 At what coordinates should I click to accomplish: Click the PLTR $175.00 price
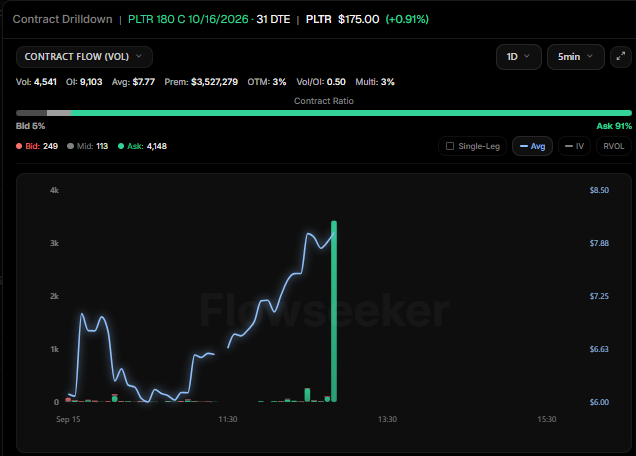tap(342, 19)
